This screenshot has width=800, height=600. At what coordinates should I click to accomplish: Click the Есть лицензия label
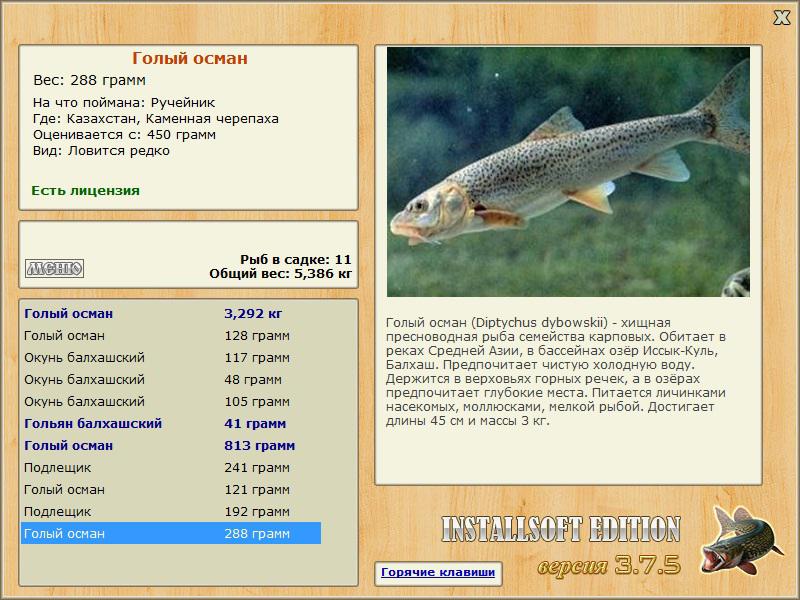(x=85, y=190)
